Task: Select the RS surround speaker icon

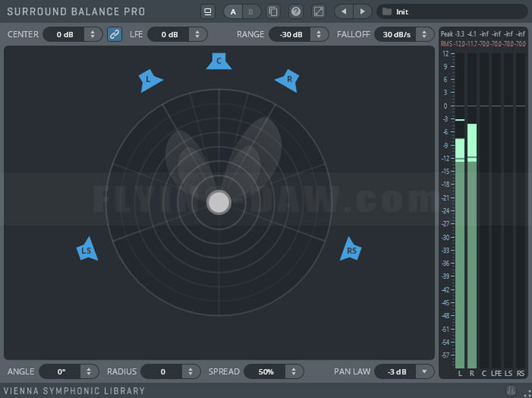Action: [x=351, y=250]
